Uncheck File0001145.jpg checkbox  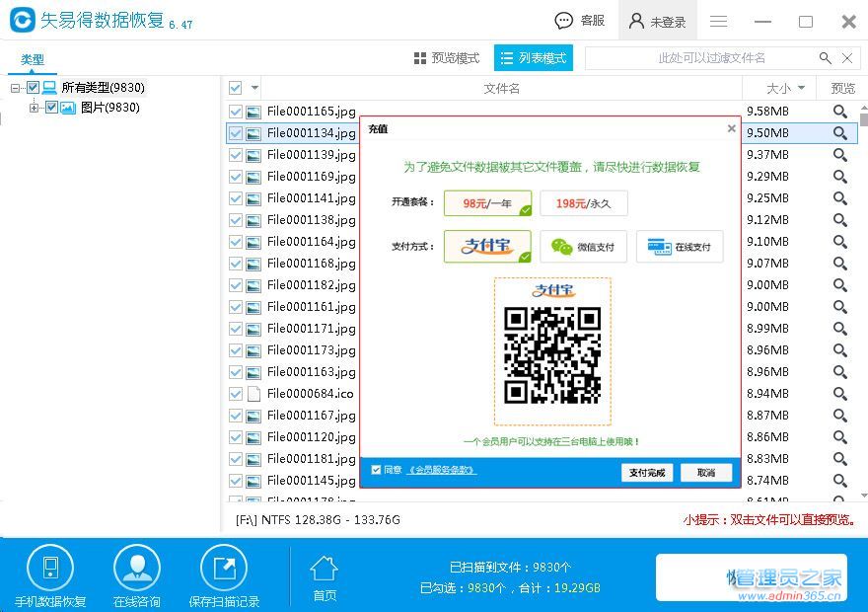coord(236,480)
